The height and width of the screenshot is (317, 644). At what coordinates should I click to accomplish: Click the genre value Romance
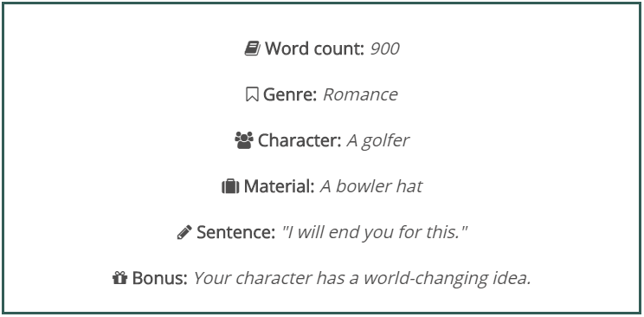360,95
